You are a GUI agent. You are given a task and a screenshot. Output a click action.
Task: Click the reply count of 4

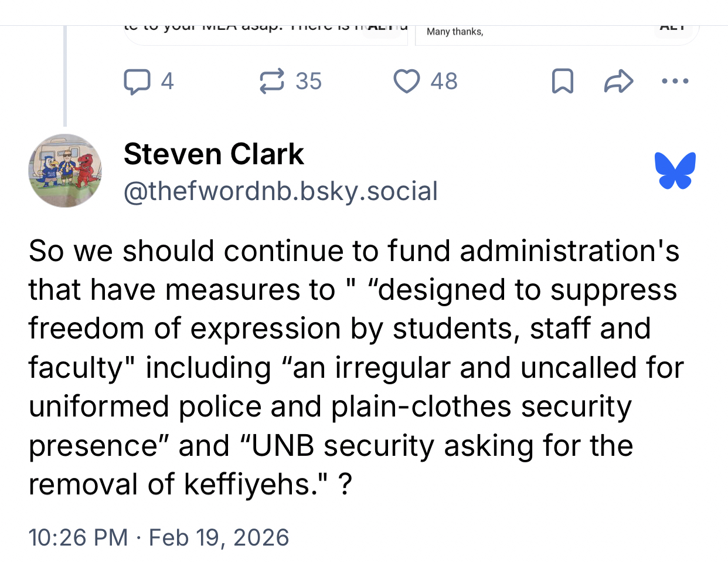click(x=167, y=81)
